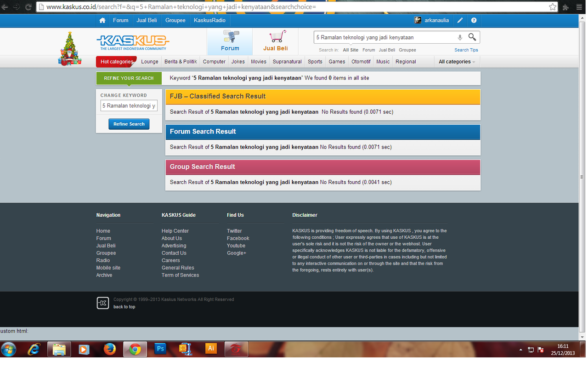The height and width of the screenshot is (368, 588).
Task: Click the Forum Search Result header
Action: coord(323,132)
